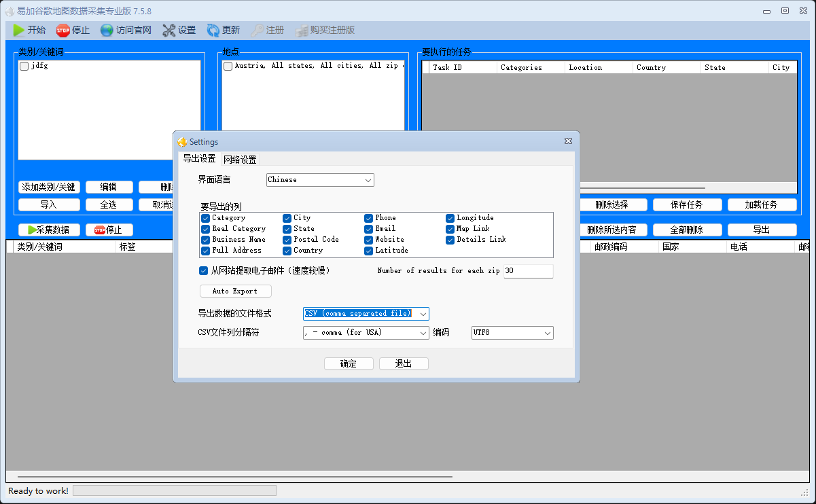Click the update (更新) refresh icon

(x=213, y=30)
